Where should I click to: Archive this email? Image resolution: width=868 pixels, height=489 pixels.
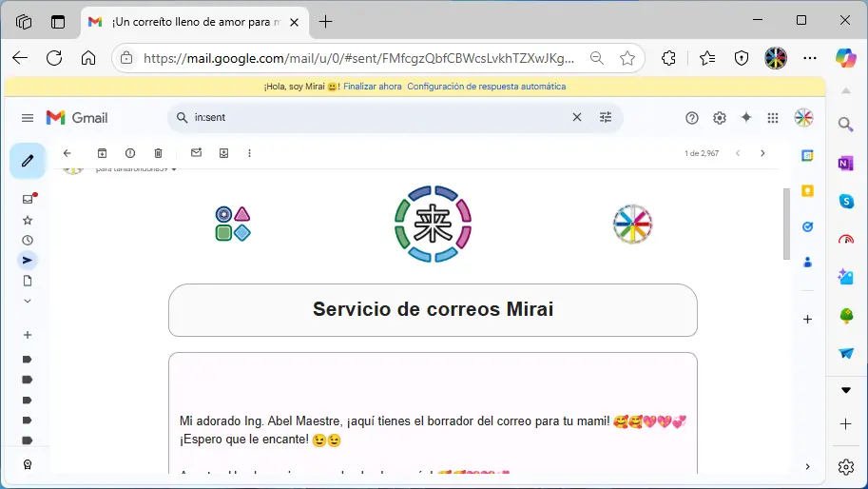[102, 153]
